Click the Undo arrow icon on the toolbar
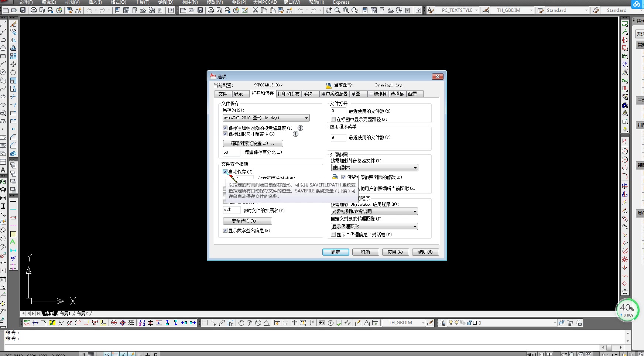The image size is (644, 356). pos(89,10)
